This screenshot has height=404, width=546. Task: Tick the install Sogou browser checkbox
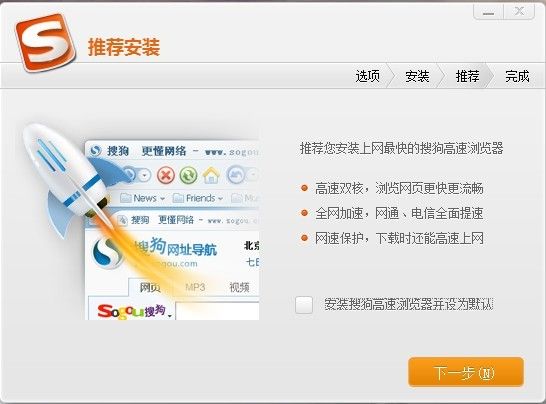coord(304,305)
